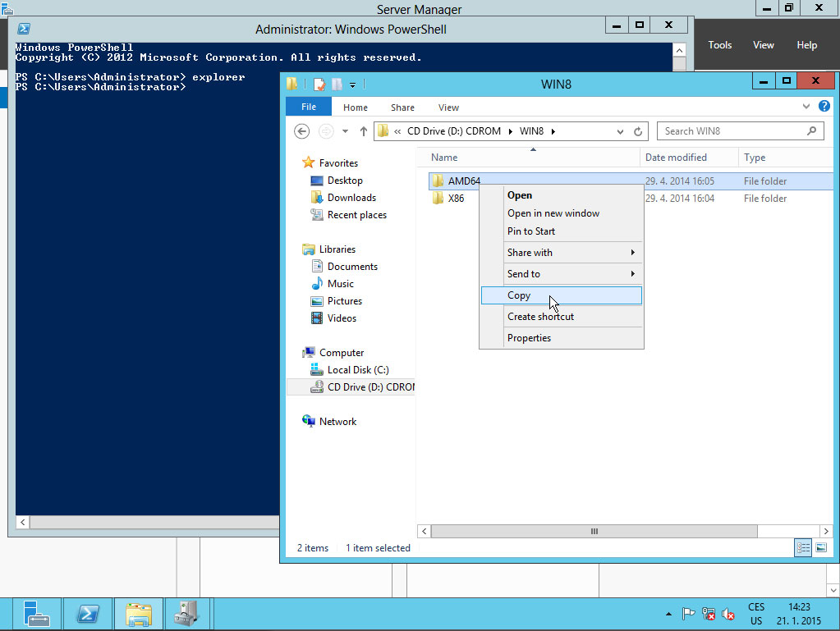Click the File Explorer taskbar icon
Image resolution: width=840 pixels, height=631 pixels.
point(139,614)
